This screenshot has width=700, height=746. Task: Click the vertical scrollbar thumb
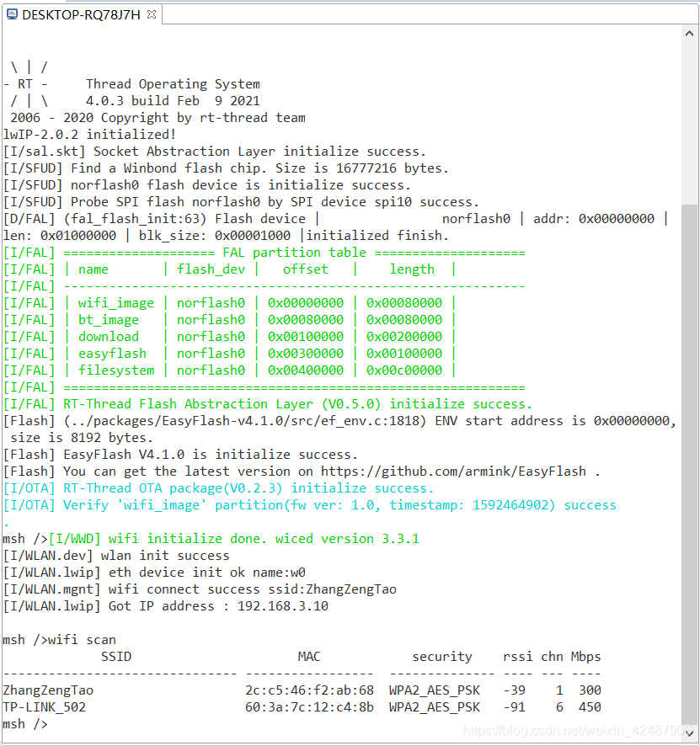click(x=689, y=464)
